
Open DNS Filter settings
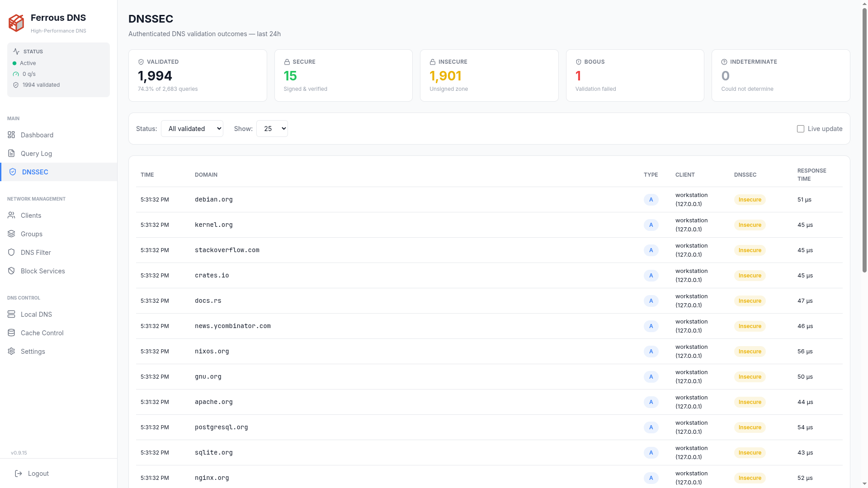pos(59,253)
